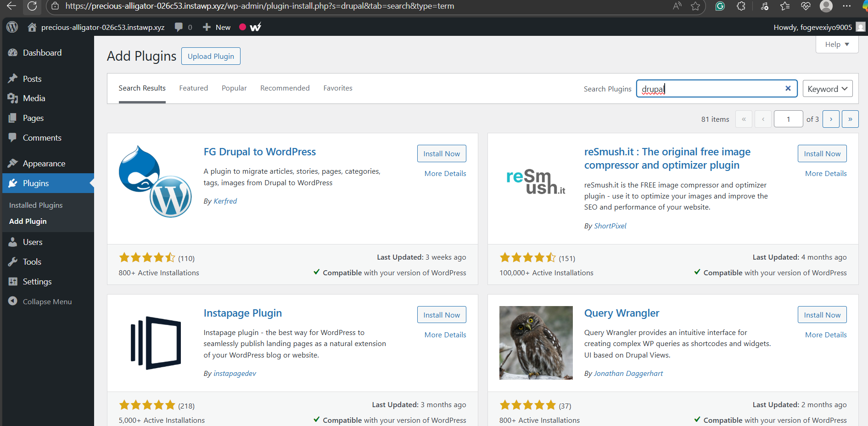View More Details for Instapage Plugin
The height and width of the screenshot is (426, 868).
445,335
